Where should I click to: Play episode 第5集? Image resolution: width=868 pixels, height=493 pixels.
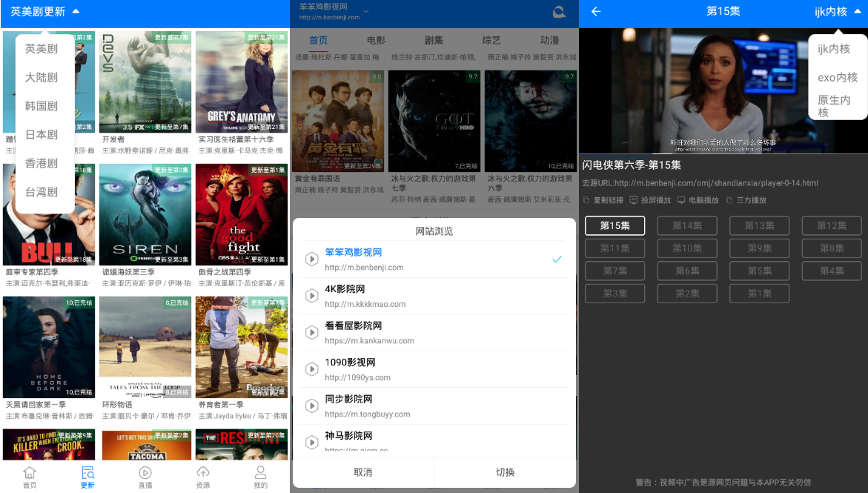pos(760,271)
